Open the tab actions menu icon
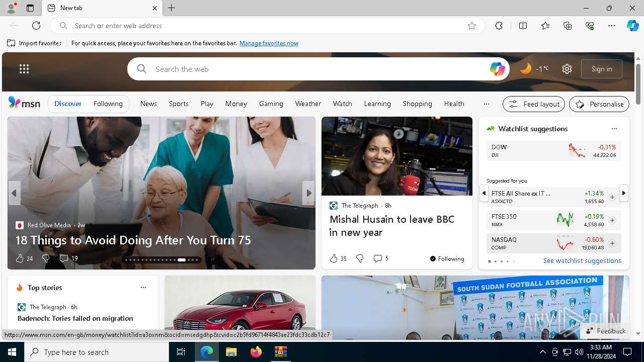644x362 pixels. click(x=30, y=8)
